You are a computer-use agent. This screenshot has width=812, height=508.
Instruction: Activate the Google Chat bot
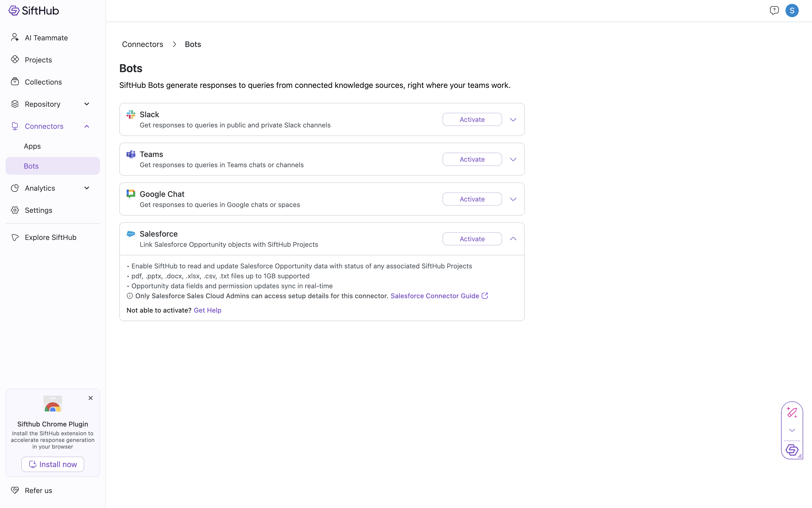point(472,199)
